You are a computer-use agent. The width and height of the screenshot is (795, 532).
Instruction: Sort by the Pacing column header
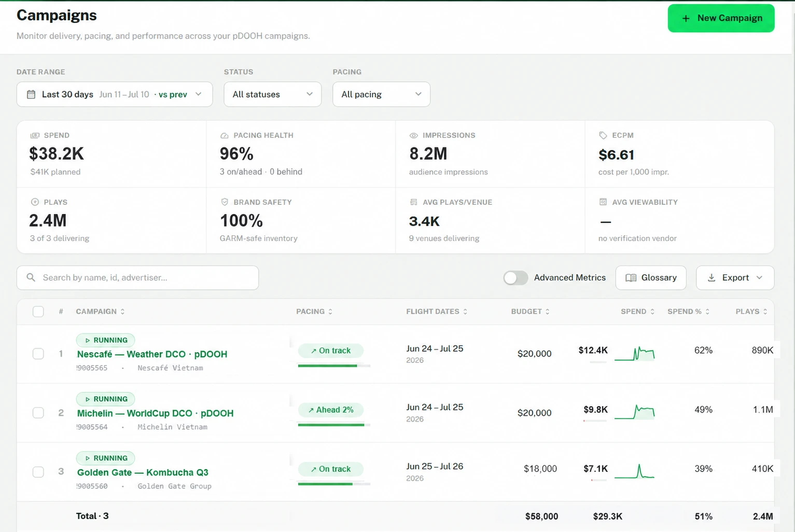point(314,312)
